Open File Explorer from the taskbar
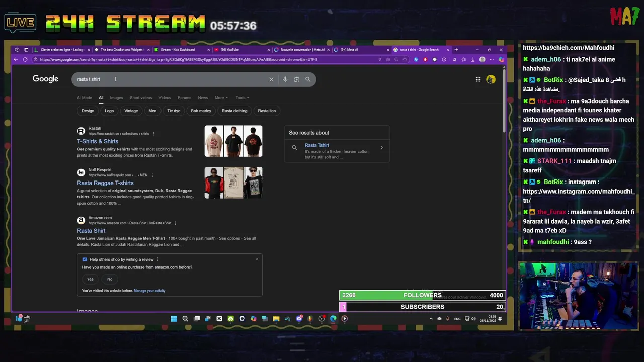The height and width of the screenshot is (362, 644). (276, 318)
